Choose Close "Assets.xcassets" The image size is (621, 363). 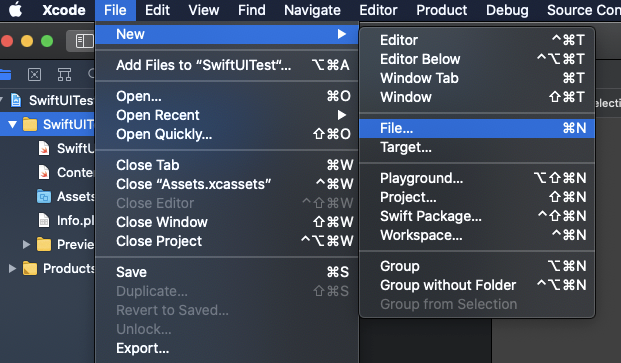point(227,184)
